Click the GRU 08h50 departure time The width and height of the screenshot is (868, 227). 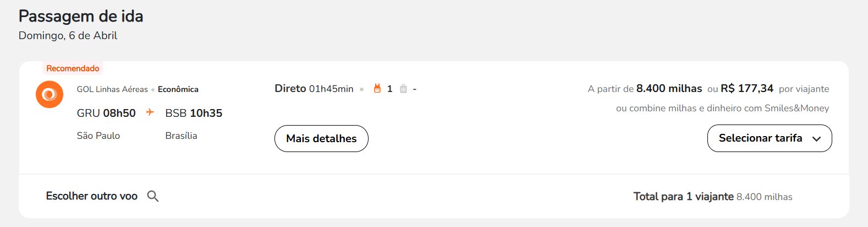coord(106,113)
